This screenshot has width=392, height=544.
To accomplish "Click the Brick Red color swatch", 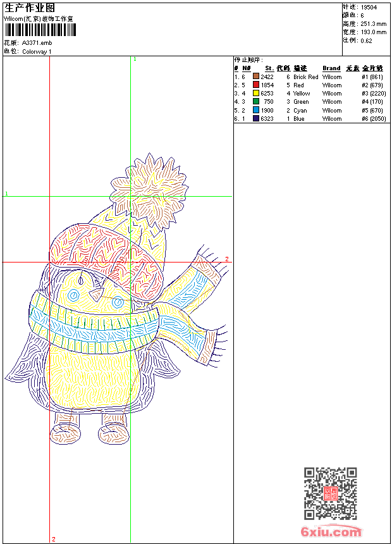I will (x=256, y=77).
